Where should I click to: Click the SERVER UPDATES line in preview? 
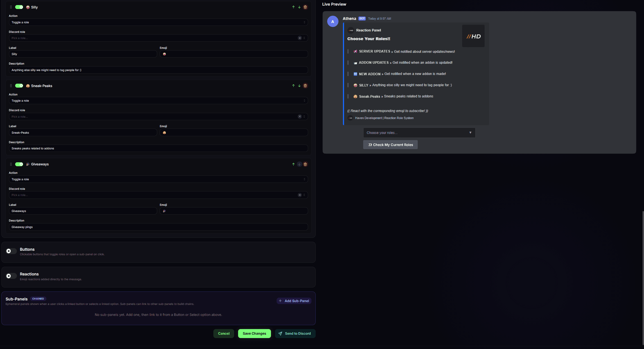[x=404, y=51]
